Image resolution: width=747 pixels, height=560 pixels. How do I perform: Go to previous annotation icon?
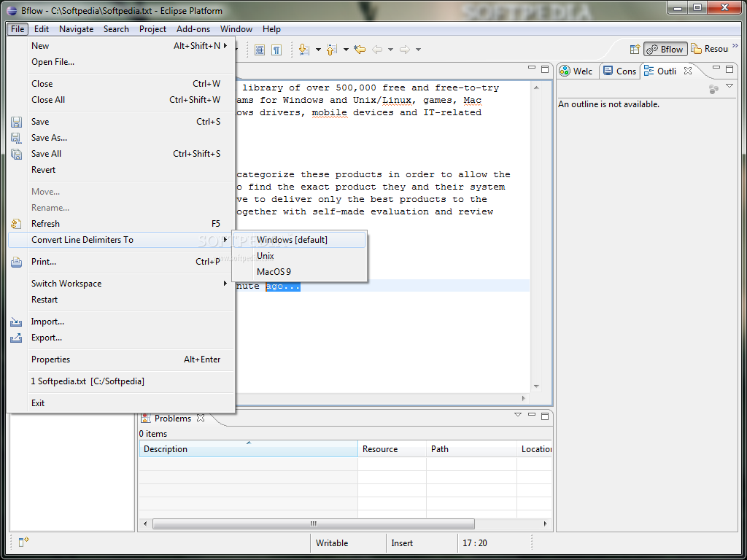point(332,50)
